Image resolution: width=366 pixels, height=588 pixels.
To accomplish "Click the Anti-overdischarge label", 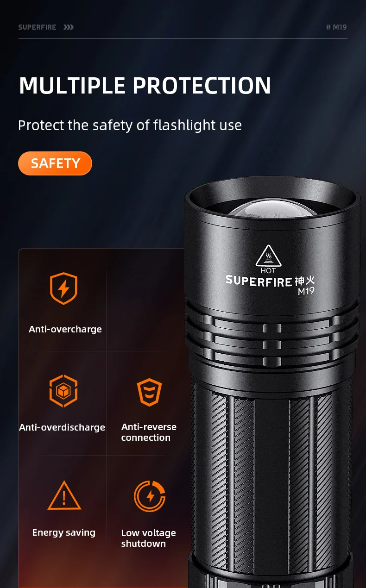I will (62, 427).
